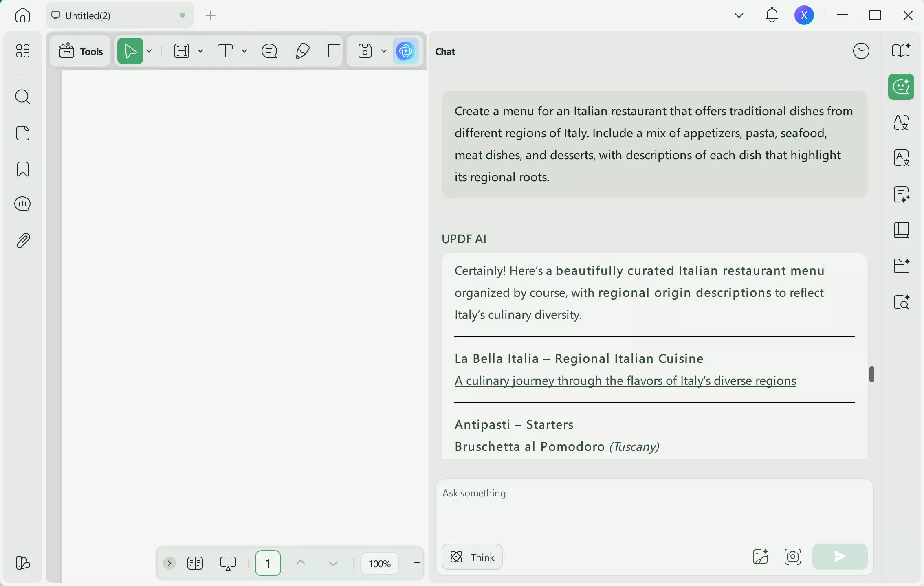The height and width of the screenshot is (586, 924).
Task: Open chat history via the clock icon
Action: pyautogui.click(x=861, y=50)
